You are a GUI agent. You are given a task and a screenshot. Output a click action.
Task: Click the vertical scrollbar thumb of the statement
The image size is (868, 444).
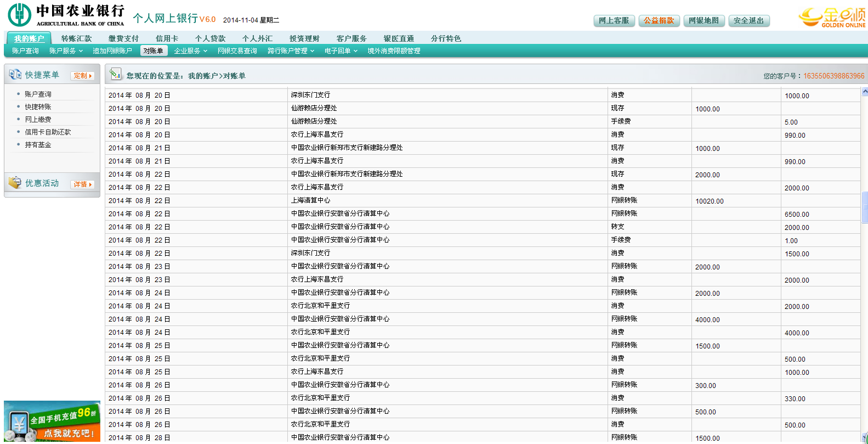click(865, 207)
